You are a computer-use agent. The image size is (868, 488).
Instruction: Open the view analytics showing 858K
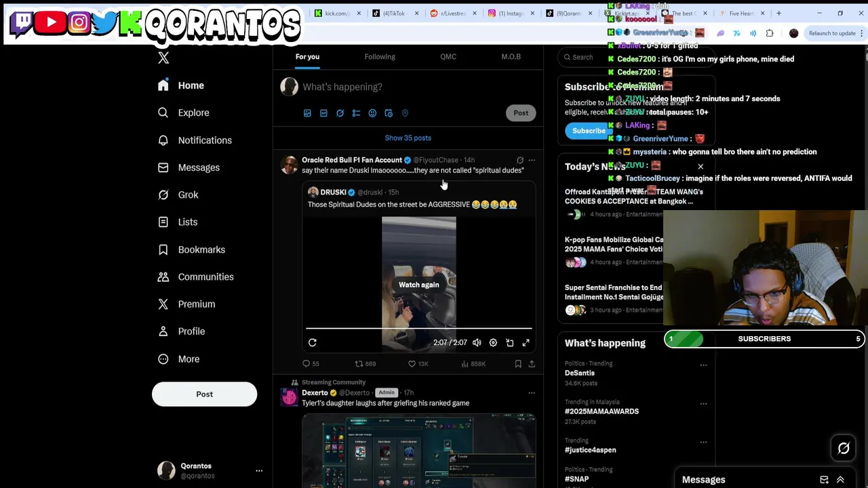coord(473,364)
